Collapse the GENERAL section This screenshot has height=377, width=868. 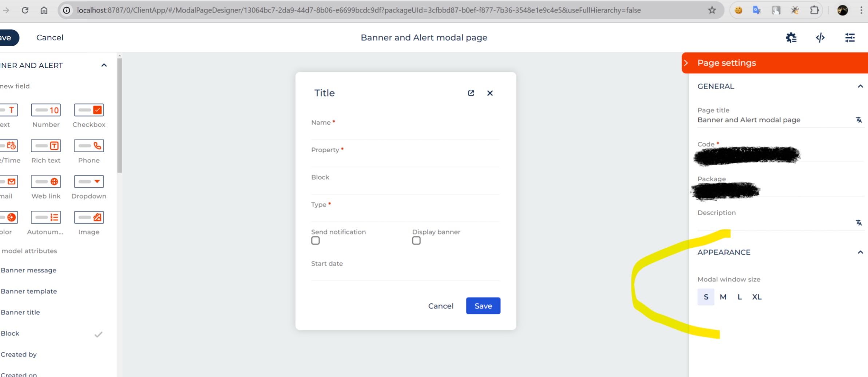pyautogui.click(x=860, y=86)
